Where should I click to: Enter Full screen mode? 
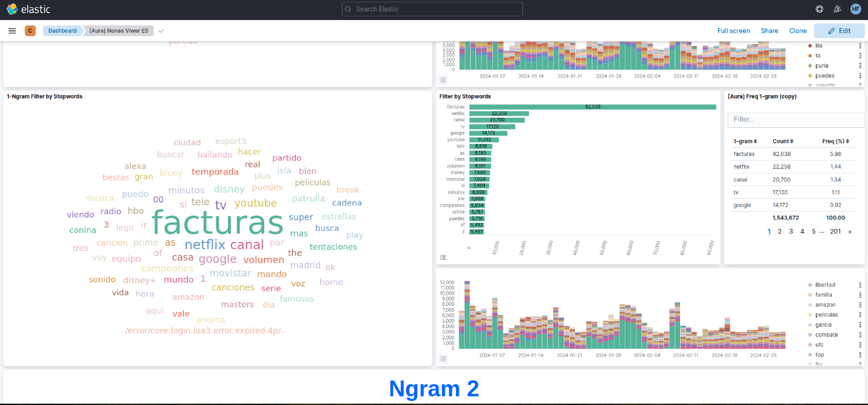tap(734, 31)
